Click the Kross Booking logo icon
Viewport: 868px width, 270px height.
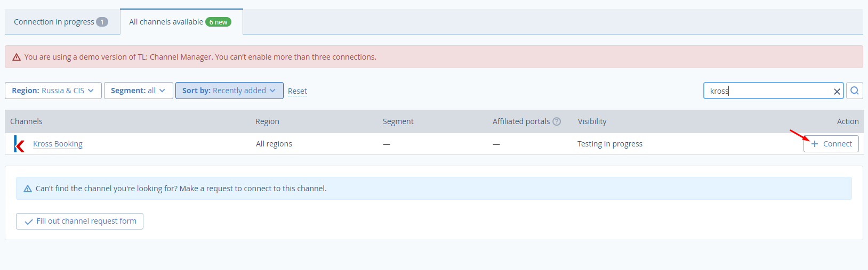[x=19, y=144]
